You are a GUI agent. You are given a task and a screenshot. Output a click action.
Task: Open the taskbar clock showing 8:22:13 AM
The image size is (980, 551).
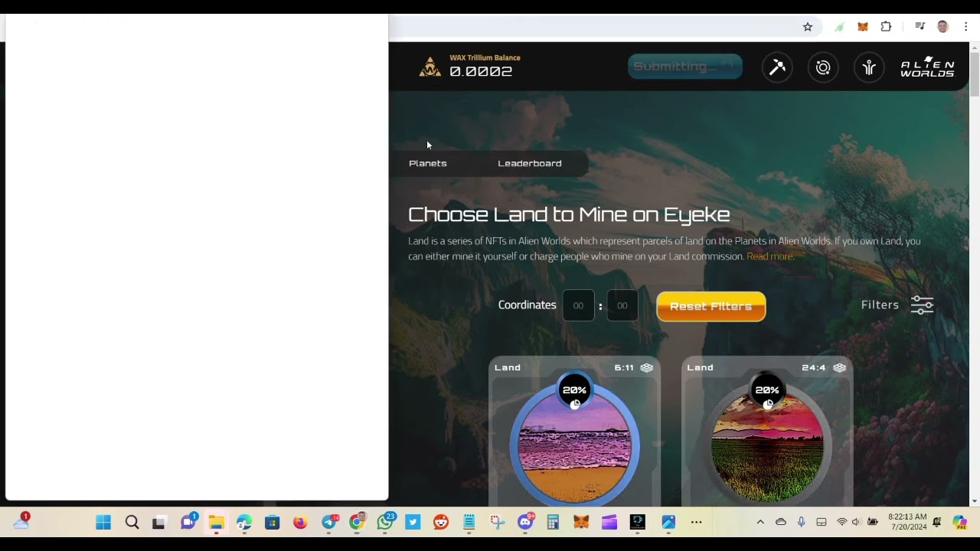click(907, 522)
